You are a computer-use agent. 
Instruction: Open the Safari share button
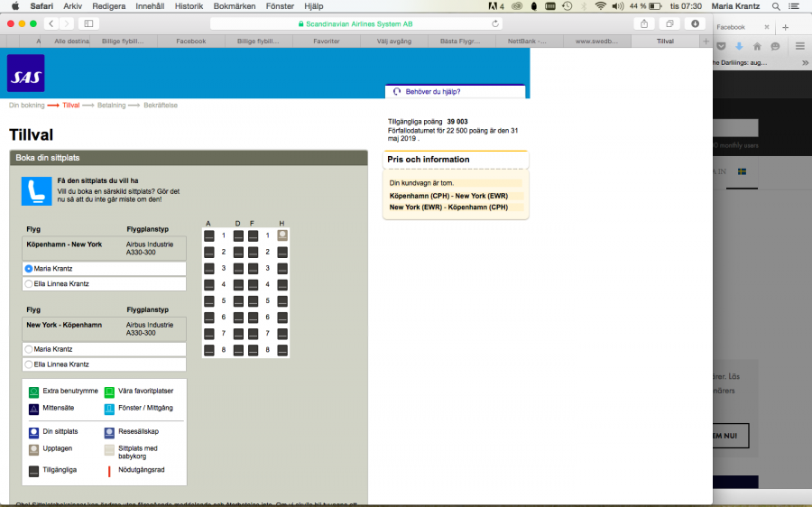pyautogui.click(x=644, y=23)
